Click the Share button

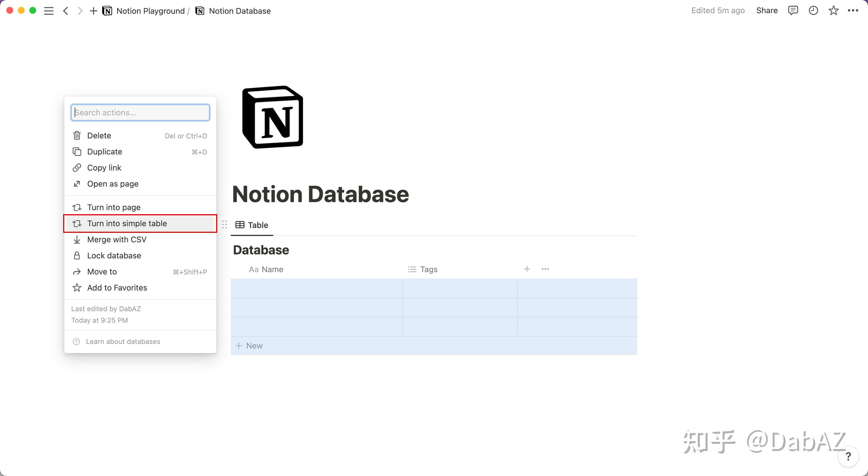click(x=767, y=10)
